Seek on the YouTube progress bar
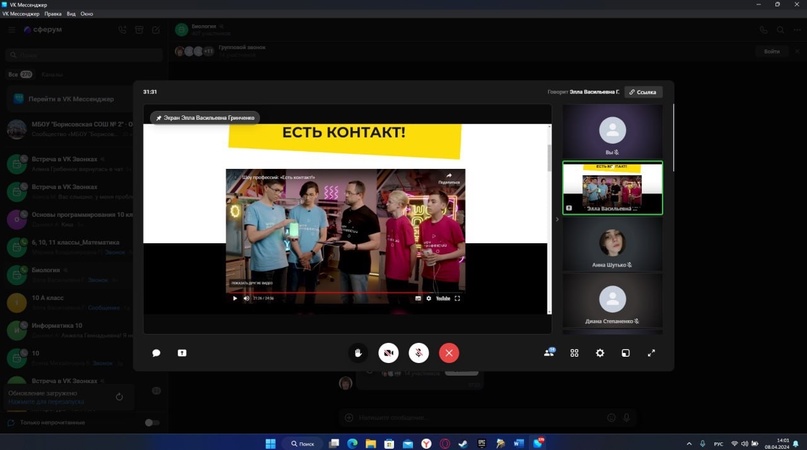The image size is (807, 450). [345, 292]
